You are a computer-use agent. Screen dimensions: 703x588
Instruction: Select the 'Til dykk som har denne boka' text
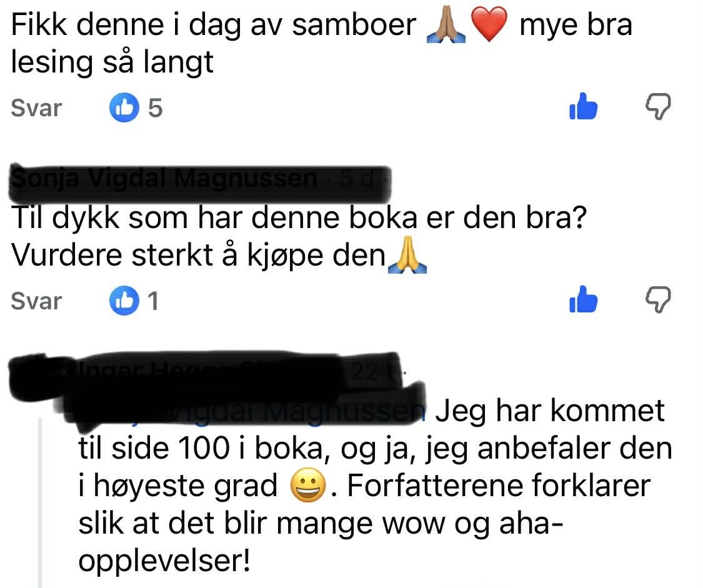299,237
